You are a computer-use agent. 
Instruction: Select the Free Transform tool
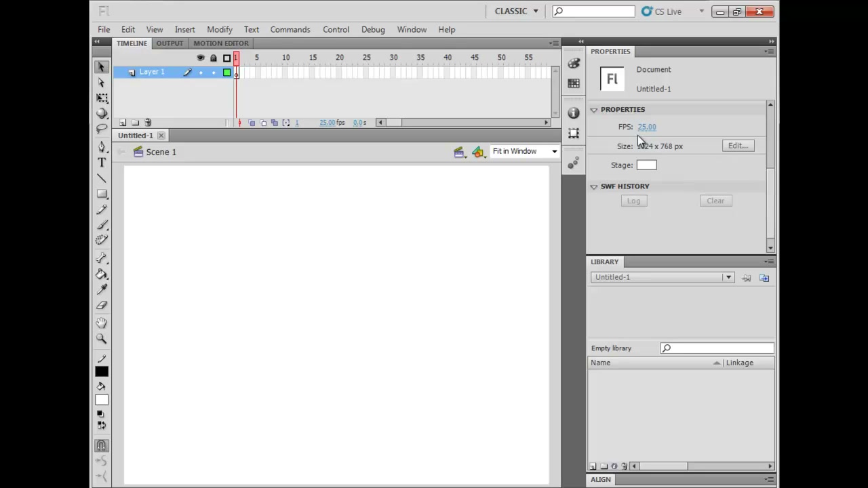[x=102, y=98]
